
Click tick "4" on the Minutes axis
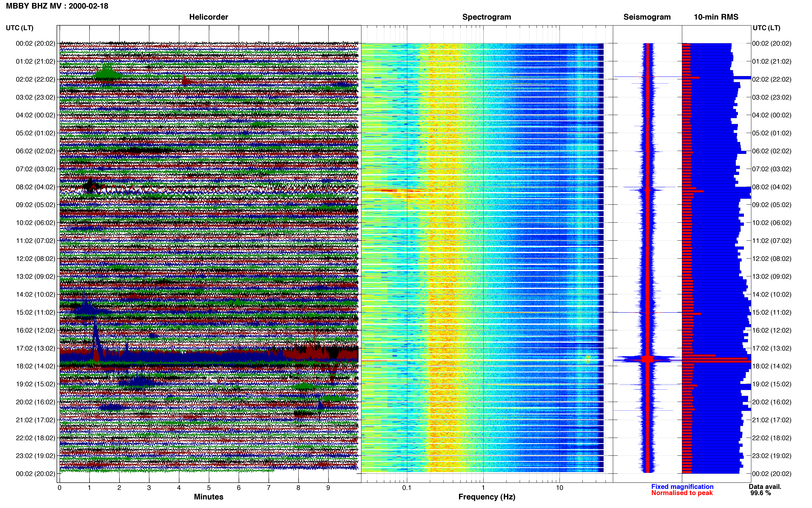pyautogui.click(x=179, y=488)
